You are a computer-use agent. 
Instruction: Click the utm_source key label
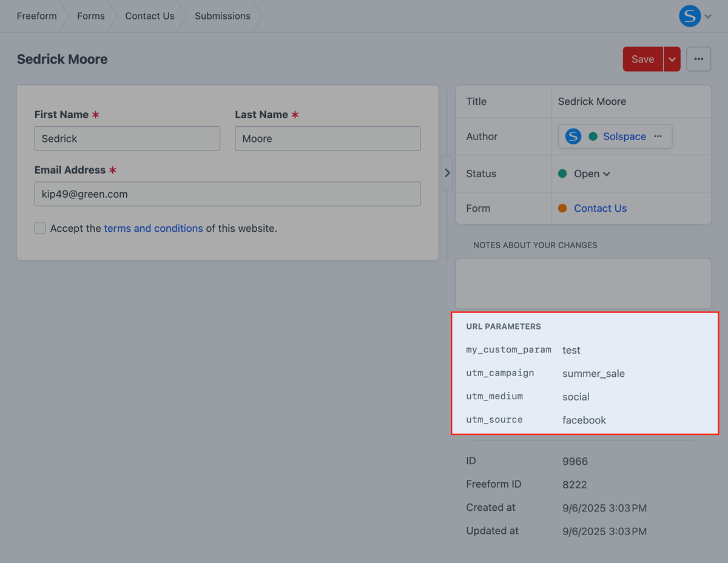coord(494,419)
